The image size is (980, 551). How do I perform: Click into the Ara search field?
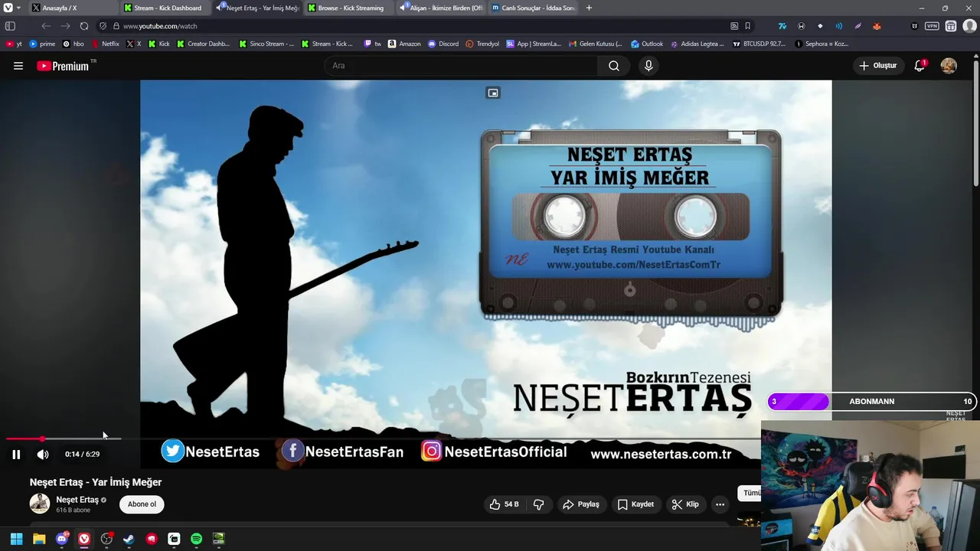462,66
